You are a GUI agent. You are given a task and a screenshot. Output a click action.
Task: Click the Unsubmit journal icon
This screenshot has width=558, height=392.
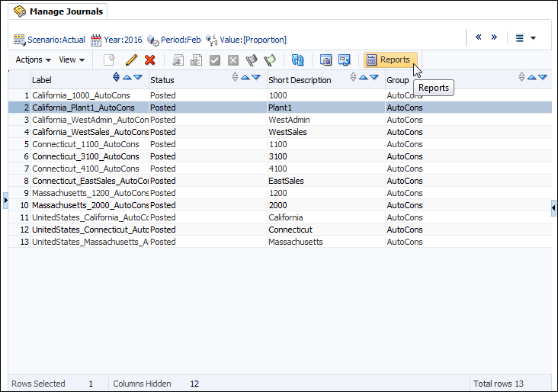click(196, 59)
